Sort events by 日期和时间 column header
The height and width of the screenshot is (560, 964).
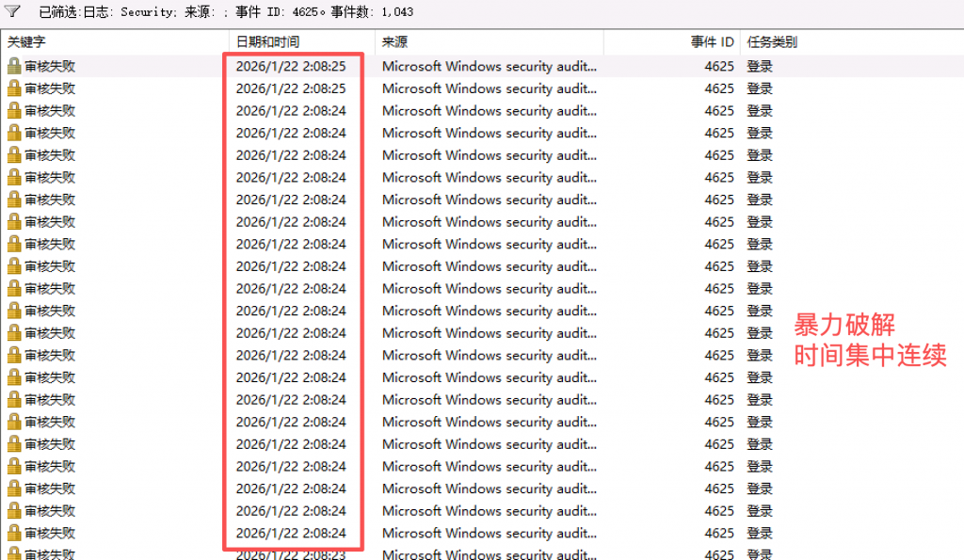(267, 42)
